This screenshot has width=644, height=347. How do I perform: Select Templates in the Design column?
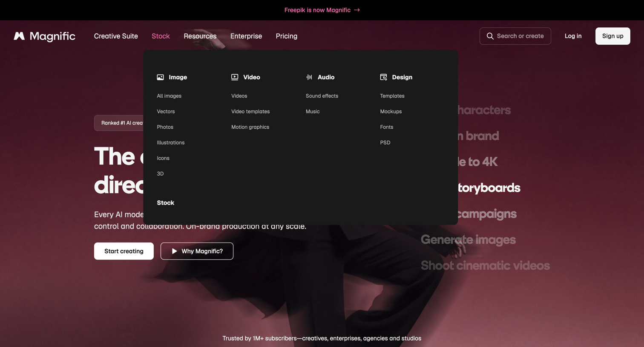392,96
